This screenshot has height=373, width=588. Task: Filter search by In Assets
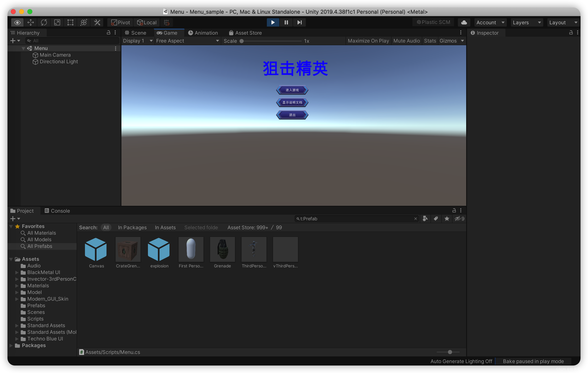[x=165, y=228]
